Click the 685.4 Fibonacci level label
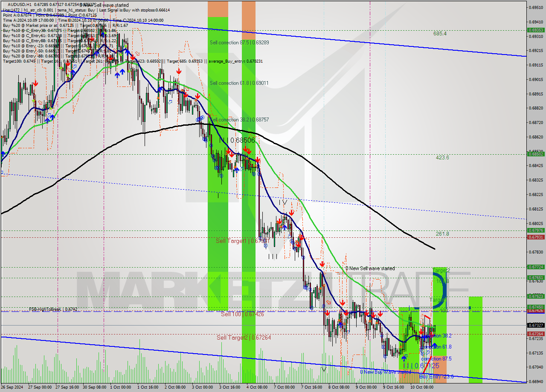546x392 pixels. click(x=440, y=33)
